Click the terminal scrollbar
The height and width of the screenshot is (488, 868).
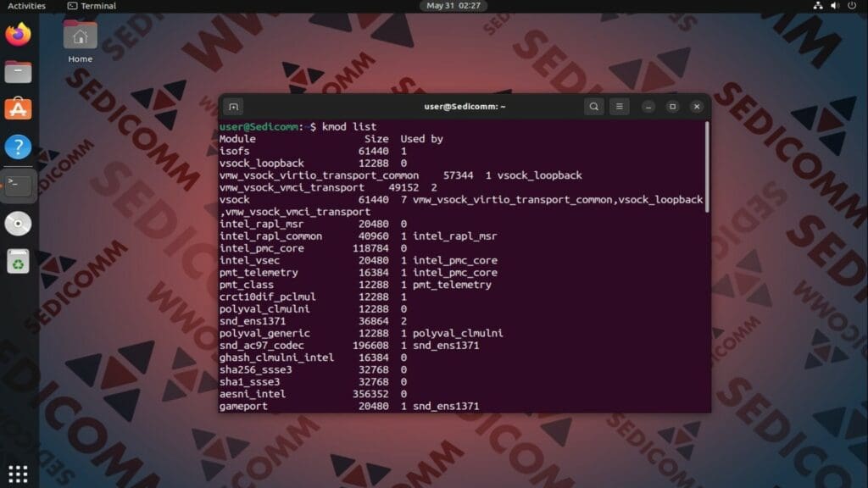pos(707,167)
